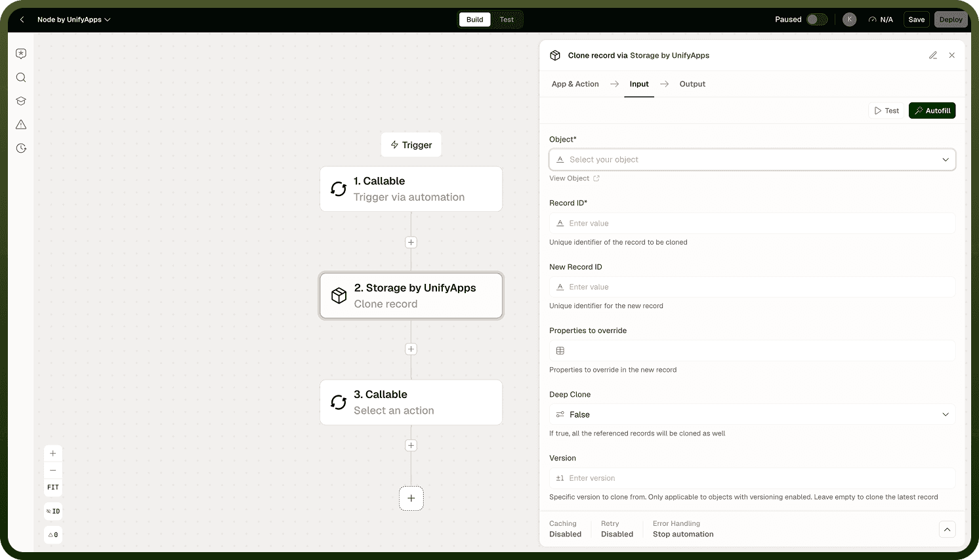Click the Retry Disabled setting
This screenshot has width=979, height=560.
(x=617, y=529)
